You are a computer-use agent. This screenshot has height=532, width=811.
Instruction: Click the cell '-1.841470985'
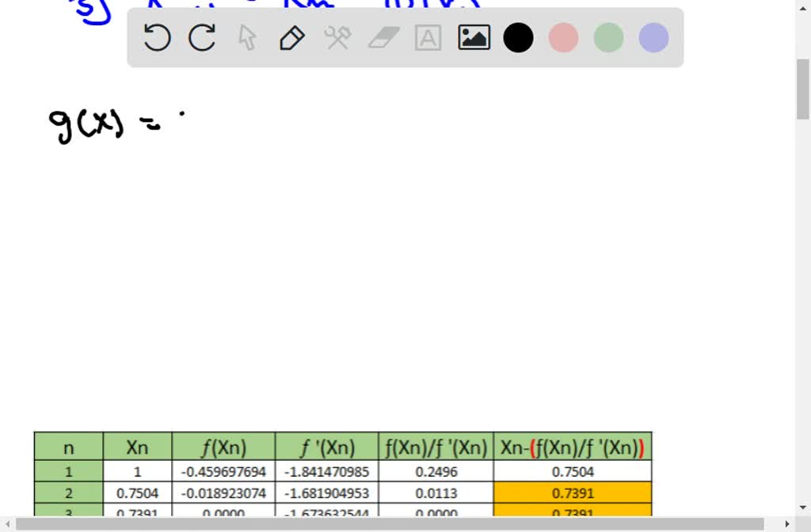tap(327, 472)
